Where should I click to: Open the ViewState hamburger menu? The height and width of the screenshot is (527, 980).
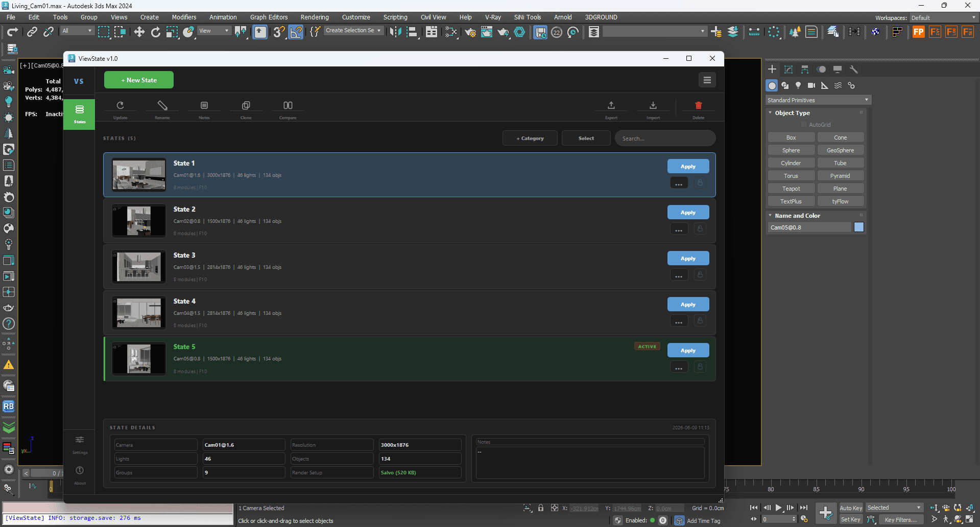click(x=707, y=80)
